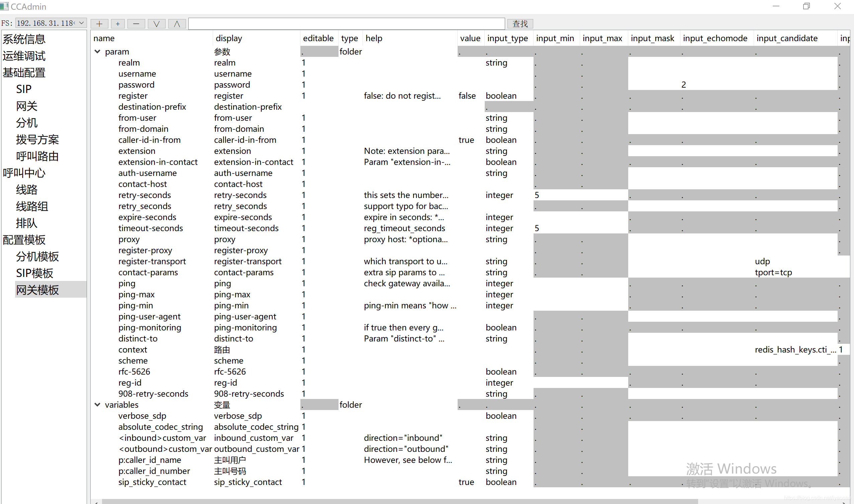Open 网关 in the sidebar
The width and height of the screenshot is (854, 504).
[26, 106]
